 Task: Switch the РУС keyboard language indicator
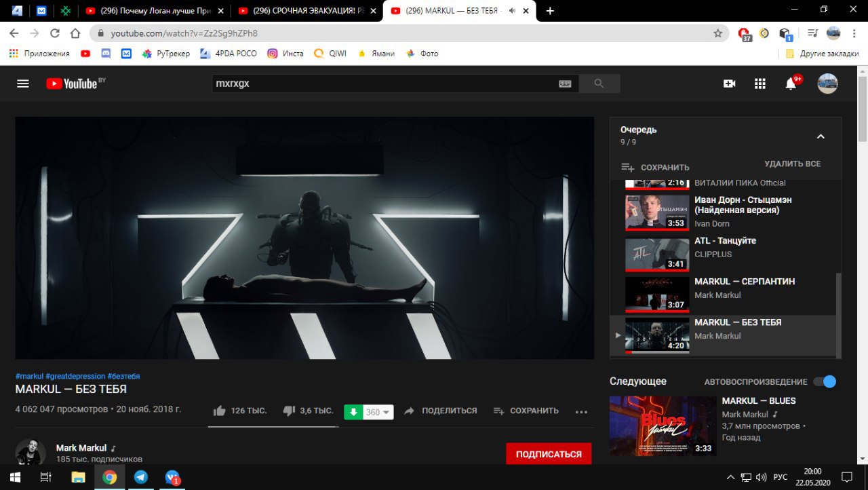(781, 476)
